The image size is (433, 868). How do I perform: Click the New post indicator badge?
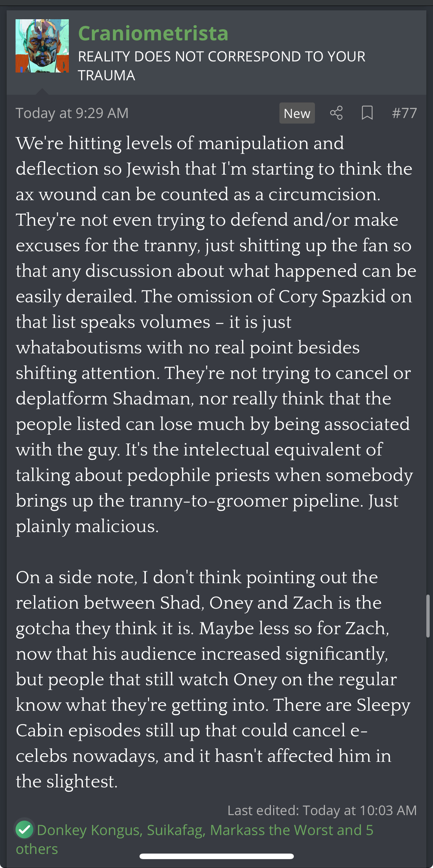pyautogui.click(x=297, y=113)
